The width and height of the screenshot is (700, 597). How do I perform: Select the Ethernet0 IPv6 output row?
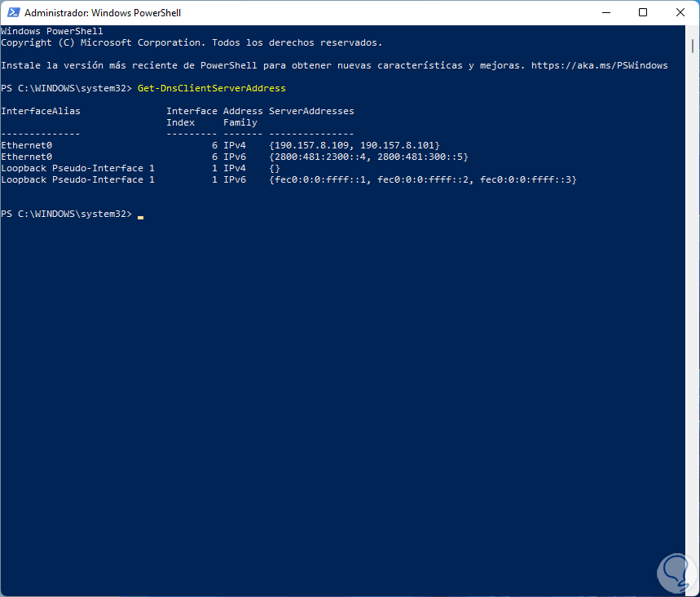point(163,156)
